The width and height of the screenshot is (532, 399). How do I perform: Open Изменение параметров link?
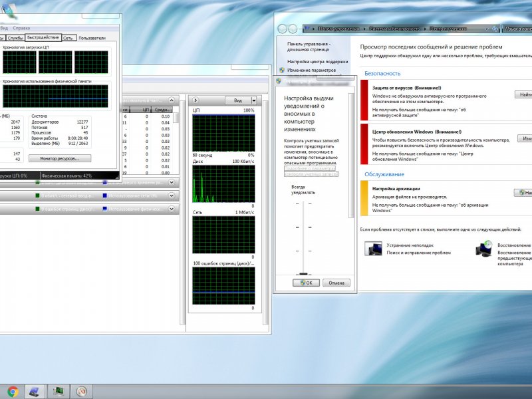(x=311, y=70)
